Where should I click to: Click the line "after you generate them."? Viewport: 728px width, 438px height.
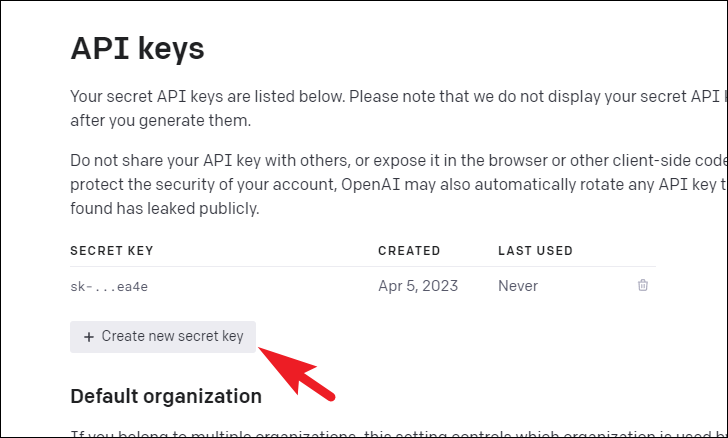coord(161,121)
